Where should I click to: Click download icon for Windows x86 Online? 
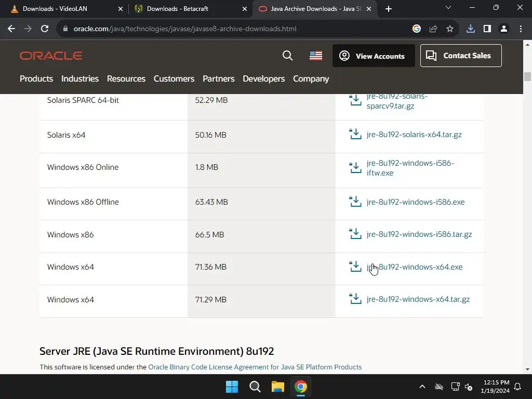(355, 167)
